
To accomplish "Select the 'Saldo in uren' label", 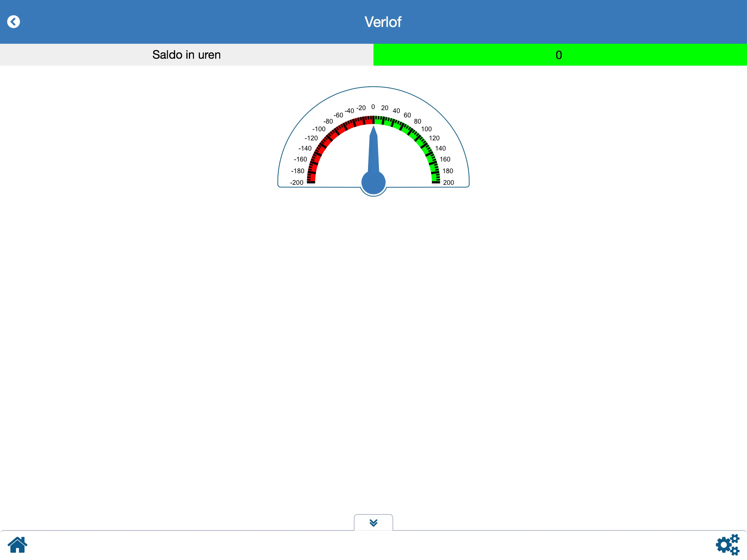I will 186,55.
